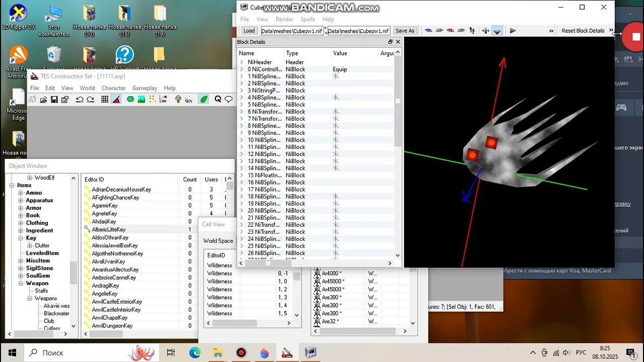This screenshot has height=362, width=644.
Task: Click the data files icon in TES toolbar
Action: click(33, 100)
